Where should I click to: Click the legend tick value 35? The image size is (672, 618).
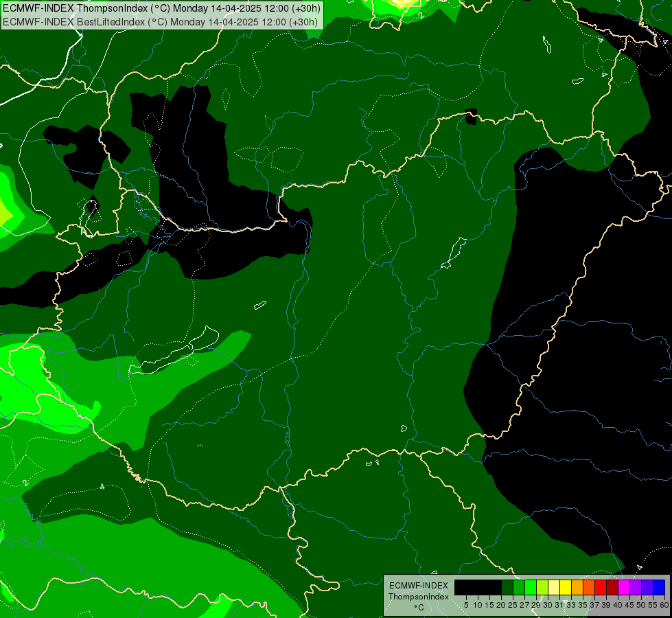pos(583,605)
